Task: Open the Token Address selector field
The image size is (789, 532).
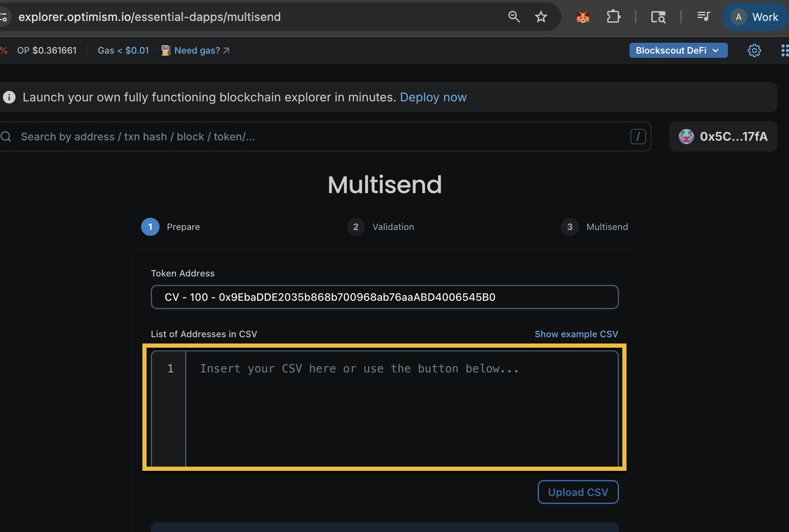Action: [384, 297]
